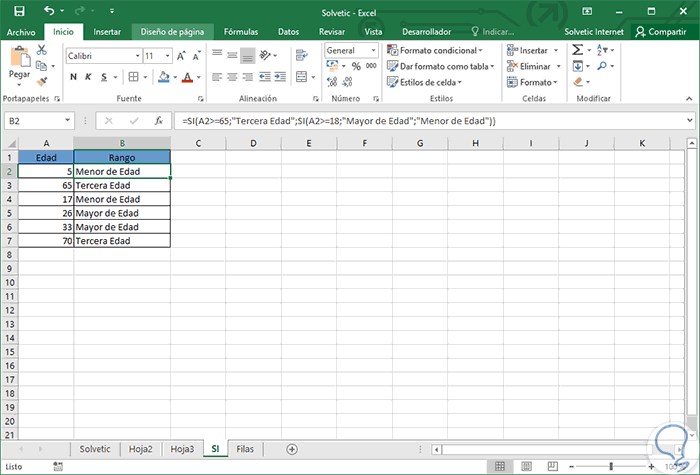Click the Formato cells button
This screenshot has width=700, height=475.
point(532,82)
